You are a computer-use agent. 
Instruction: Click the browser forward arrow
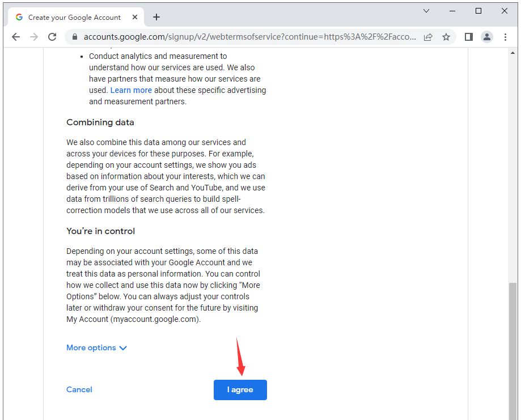pyautogui.click(x=34, y=37)
